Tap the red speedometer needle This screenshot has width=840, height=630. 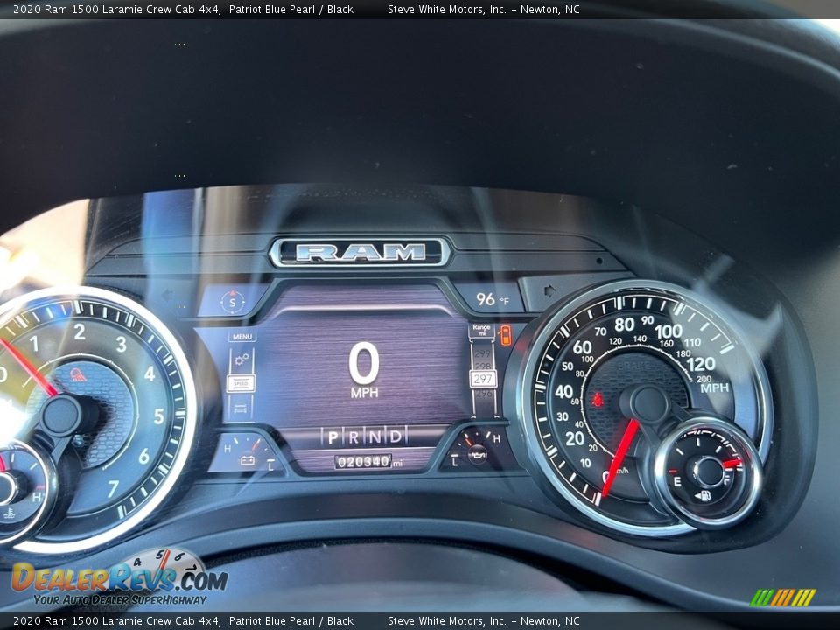click(x=620, y=458)
